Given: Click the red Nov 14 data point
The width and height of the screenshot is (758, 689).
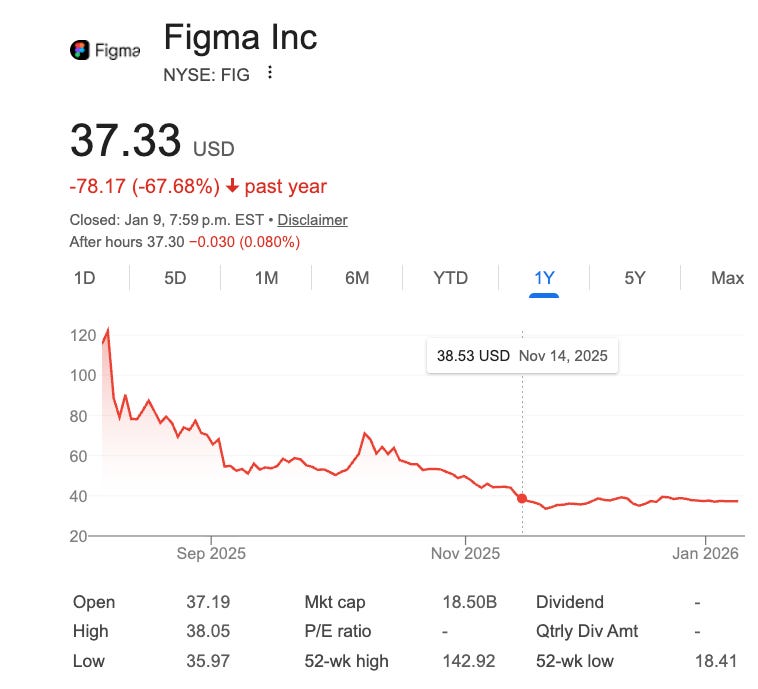Looking at the screenshot, I should [522, 498].
